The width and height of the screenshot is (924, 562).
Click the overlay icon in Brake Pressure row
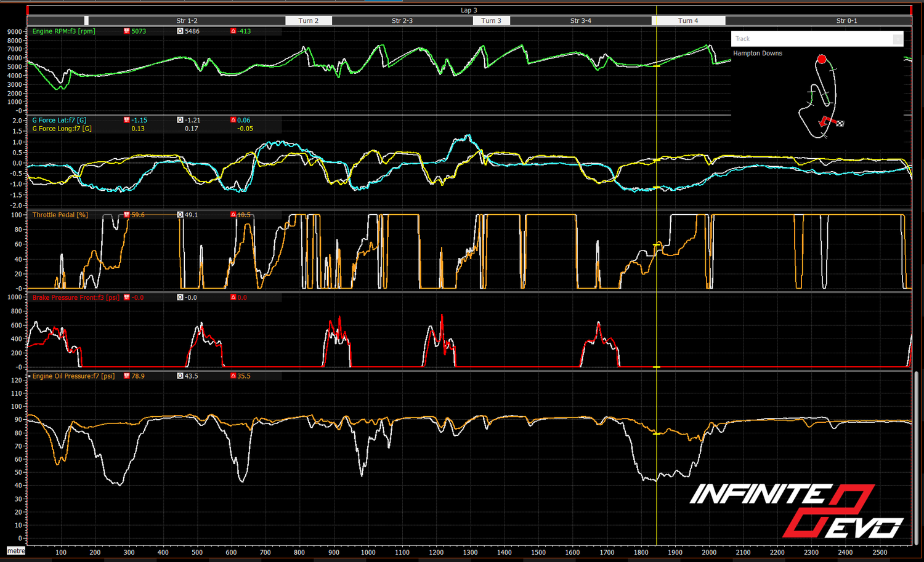180,297
